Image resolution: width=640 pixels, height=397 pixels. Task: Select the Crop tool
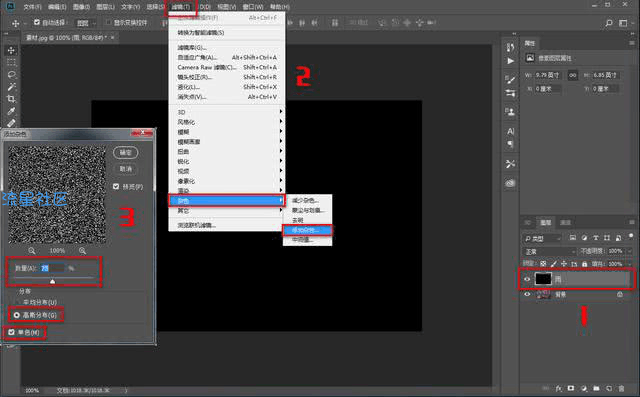pos(11,99)
